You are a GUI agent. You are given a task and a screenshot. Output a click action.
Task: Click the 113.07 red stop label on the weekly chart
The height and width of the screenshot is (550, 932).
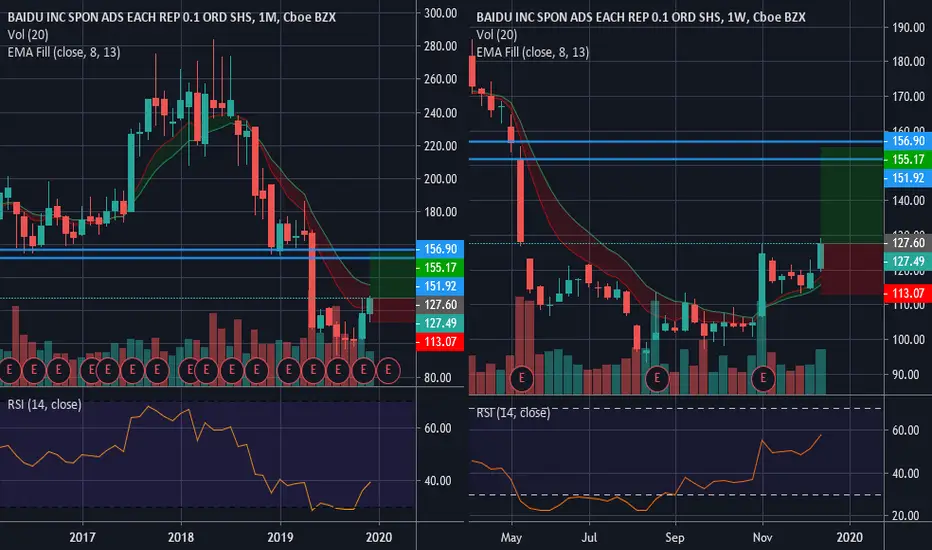908,293
